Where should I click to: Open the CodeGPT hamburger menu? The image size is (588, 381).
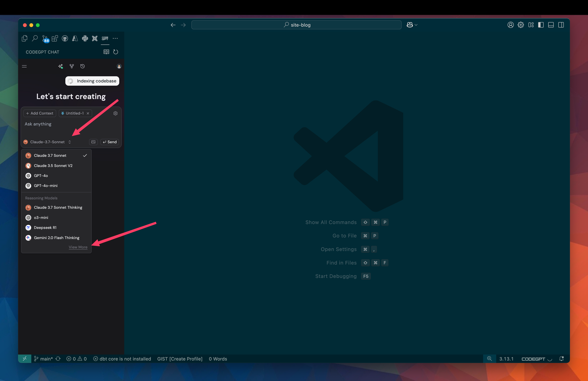click(25, 66)
